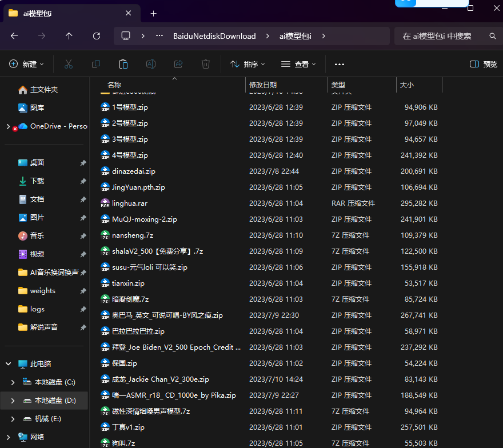Screen dimensions: 503x448
Task: Click the Share icon in toolbar
Action: [x=178, y=64]
